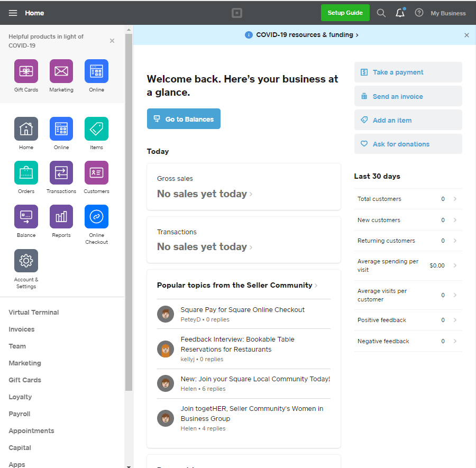The height and width of the screenshot is (468, 476).
Task: Click Add an item button
Action: point(408,120)
